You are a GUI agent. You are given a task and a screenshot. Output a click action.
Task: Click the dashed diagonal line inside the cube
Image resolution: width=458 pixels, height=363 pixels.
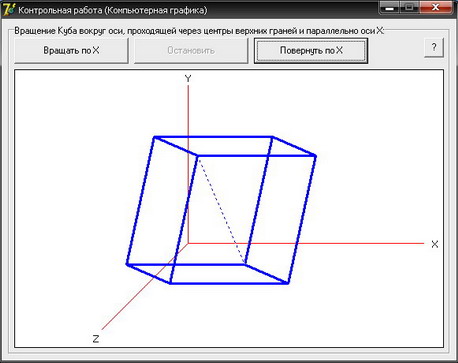point(222,210)
